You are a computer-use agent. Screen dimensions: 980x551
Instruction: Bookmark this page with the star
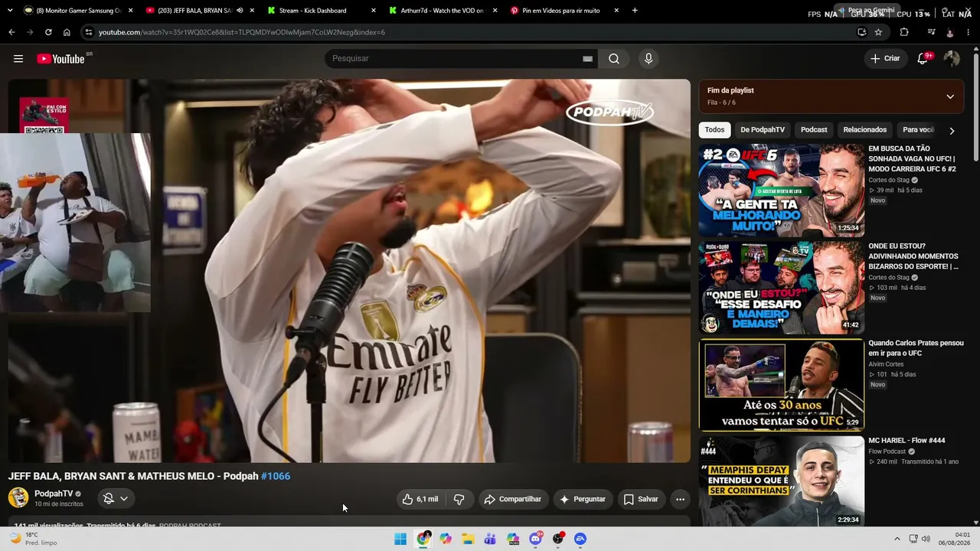[878, 32]
